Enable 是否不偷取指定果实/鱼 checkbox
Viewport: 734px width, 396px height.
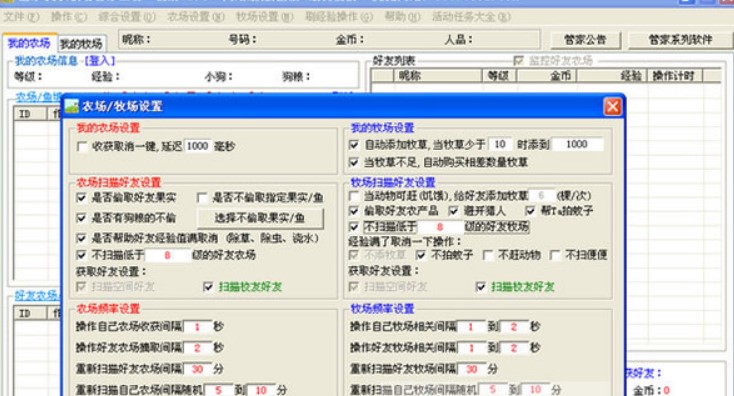202,198
